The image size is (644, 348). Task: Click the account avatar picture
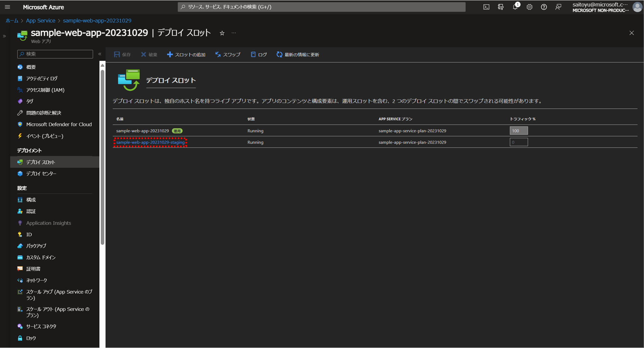637,7
